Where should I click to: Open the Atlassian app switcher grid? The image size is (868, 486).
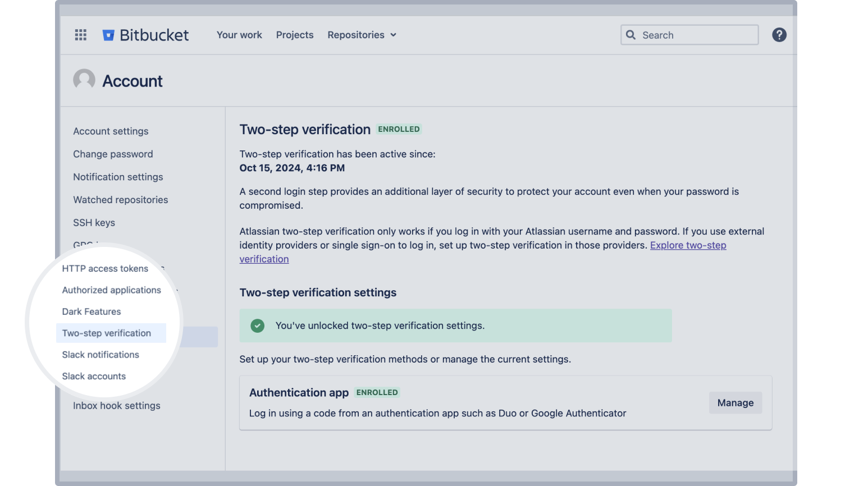coord(80,35)
